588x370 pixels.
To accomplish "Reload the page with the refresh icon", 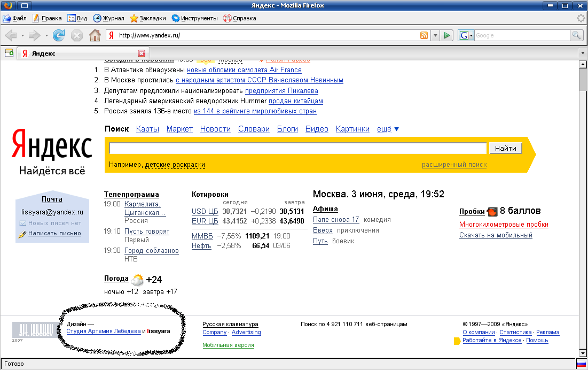I will point(59,35).
